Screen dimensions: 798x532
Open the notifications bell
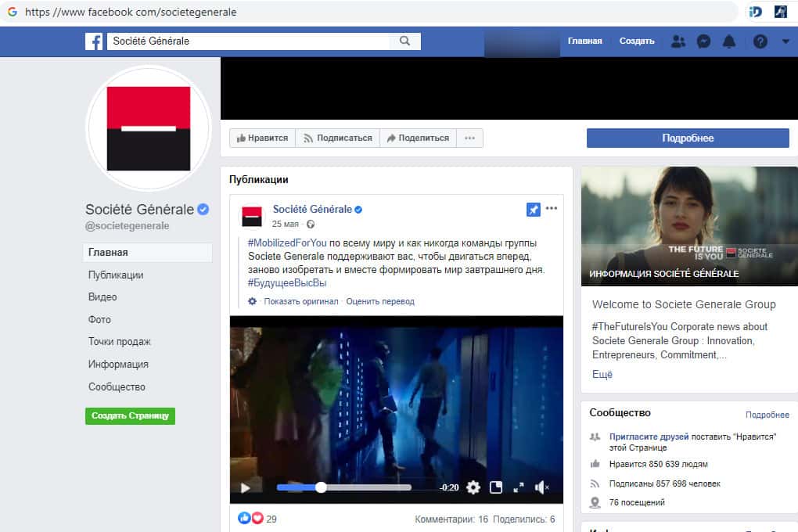pos(729,41)
